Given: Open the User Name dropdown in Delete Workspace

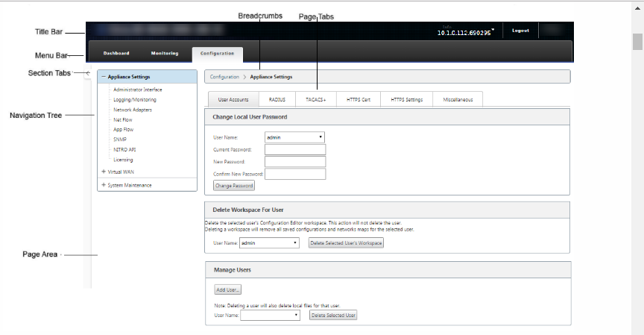Looking at the screenshot, I should [x=269, y=243].
